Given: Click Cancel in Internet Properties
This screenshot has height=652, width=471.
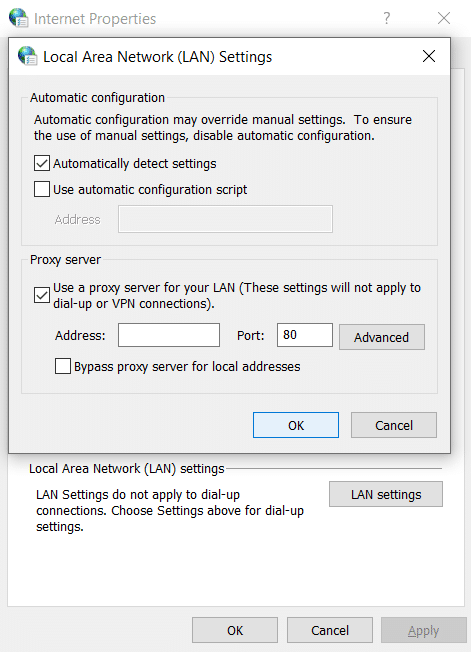Looking at the screenshot, I should tap(330, 630).
